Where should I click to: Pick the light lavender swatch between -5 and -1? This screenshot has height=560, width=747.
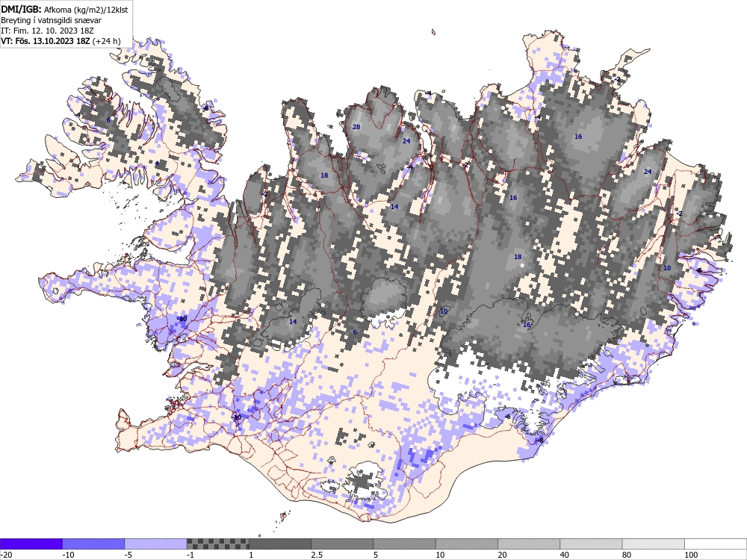(x=156, y=544)
